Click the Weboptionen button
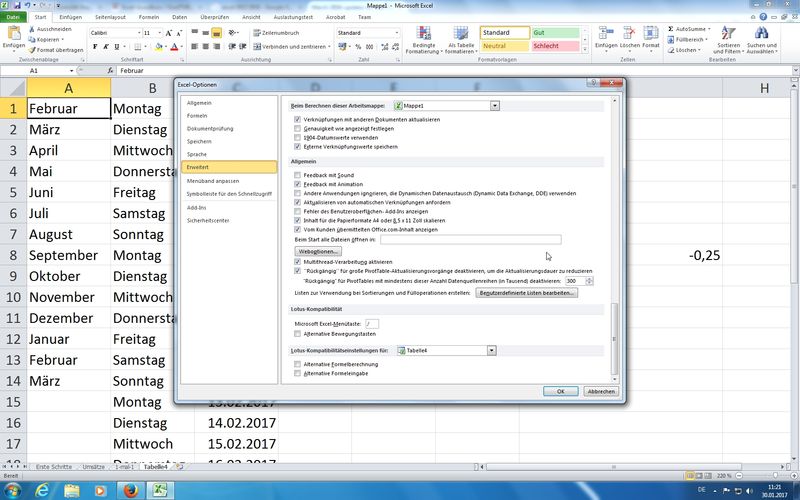This screenshot has height=500, width=800. pos(318,251)
